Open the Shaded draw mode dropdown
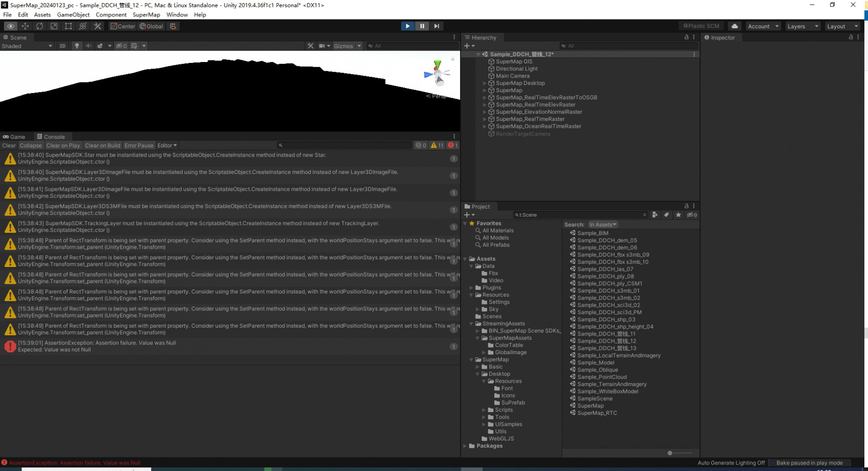Screen dimensions: 868x471 (27, 46)
